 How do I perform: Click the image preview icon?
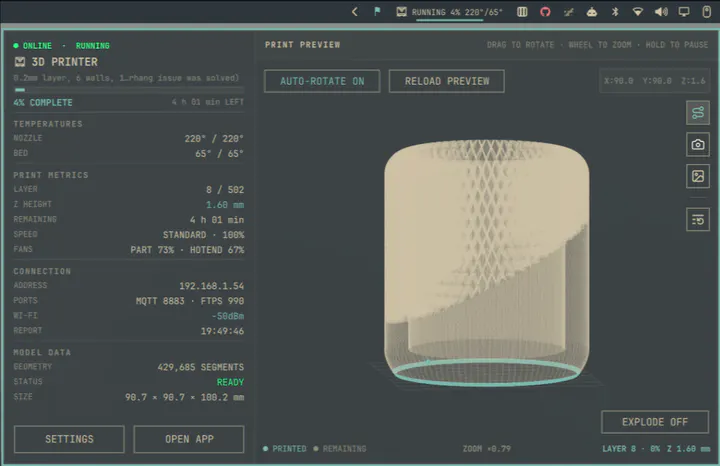point(698,176)
